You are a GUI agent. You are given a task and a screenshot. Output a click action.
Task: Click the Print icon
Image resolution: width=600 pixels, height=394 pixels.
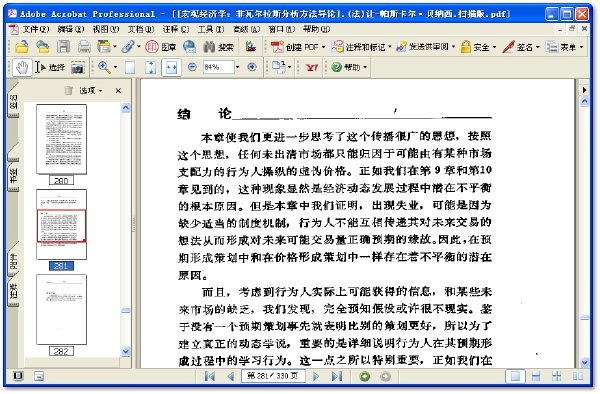[x=84, y=47]
